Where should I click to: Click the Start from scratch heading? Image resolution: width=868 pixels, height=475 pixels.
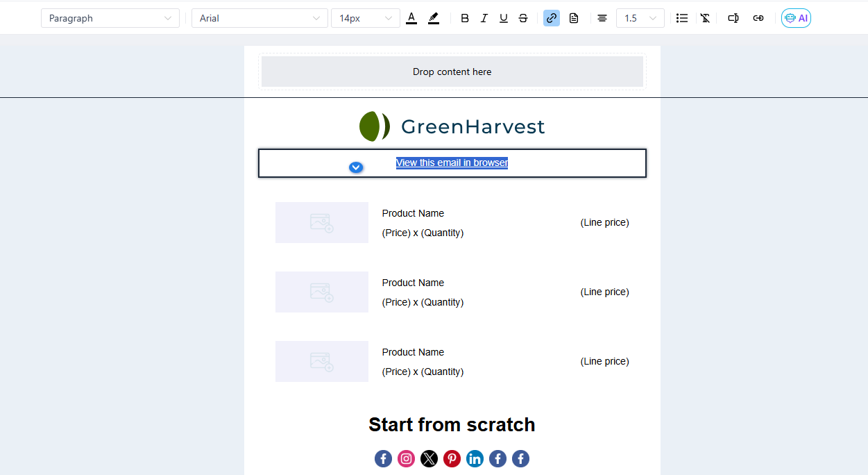tap(452, 424)
